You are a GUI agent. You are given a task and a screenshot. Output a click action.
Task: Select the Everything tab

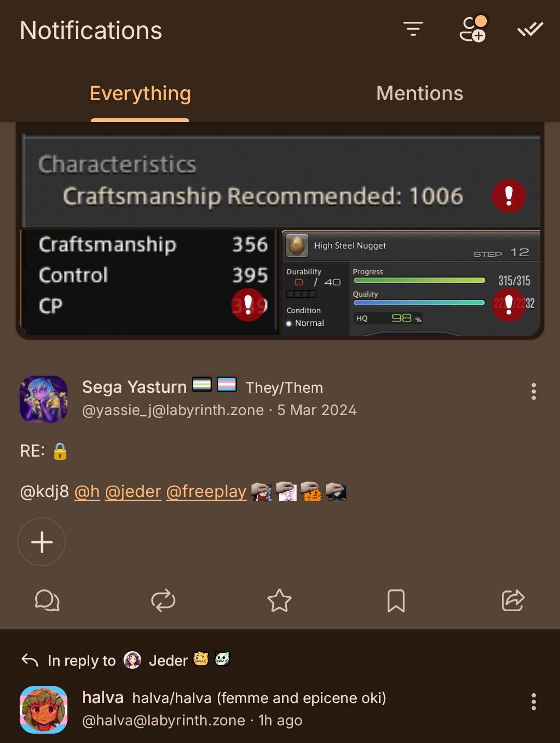pos(140,93)
